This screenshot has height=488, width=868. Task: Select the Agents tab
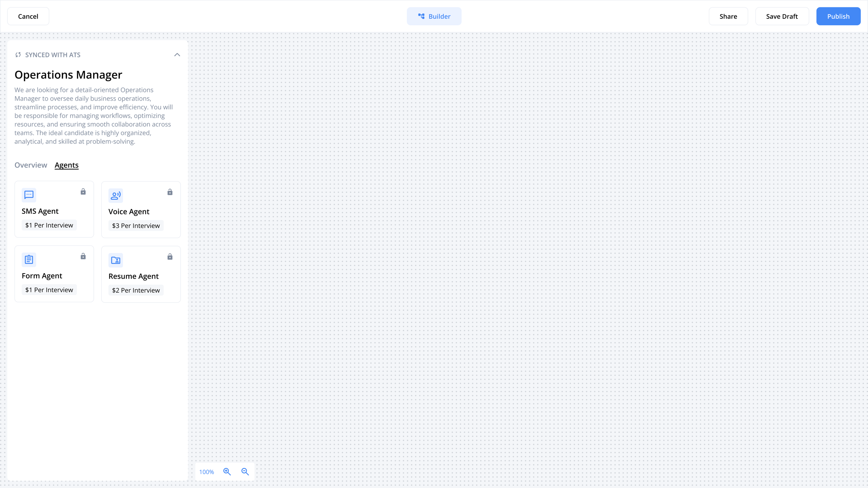pyautogui.click(x=67, y=165)
